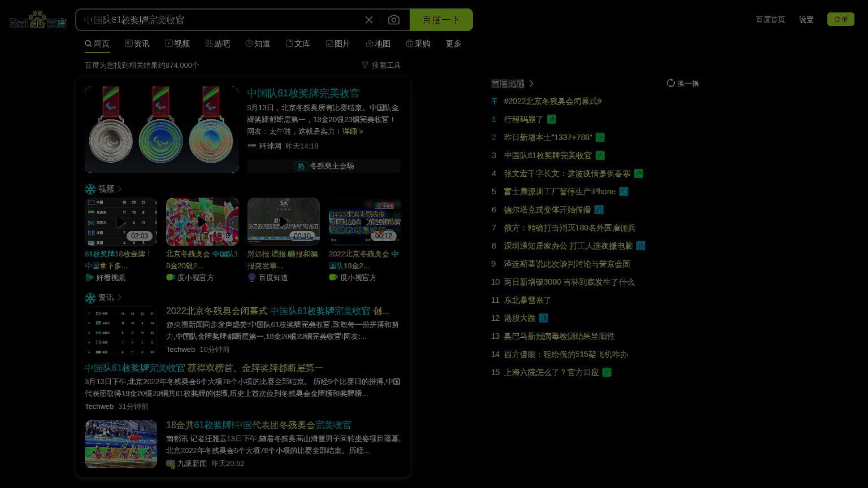
Task: Expand the 资讯 section chevron
Action: (120, 297)
